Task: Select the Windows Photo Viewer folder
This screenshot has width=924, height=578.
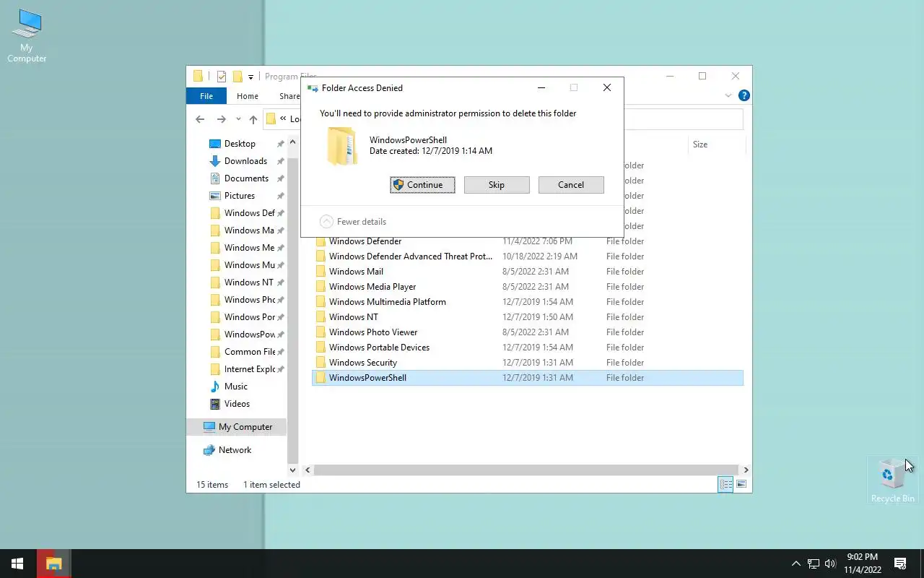Action: point(528,332)
